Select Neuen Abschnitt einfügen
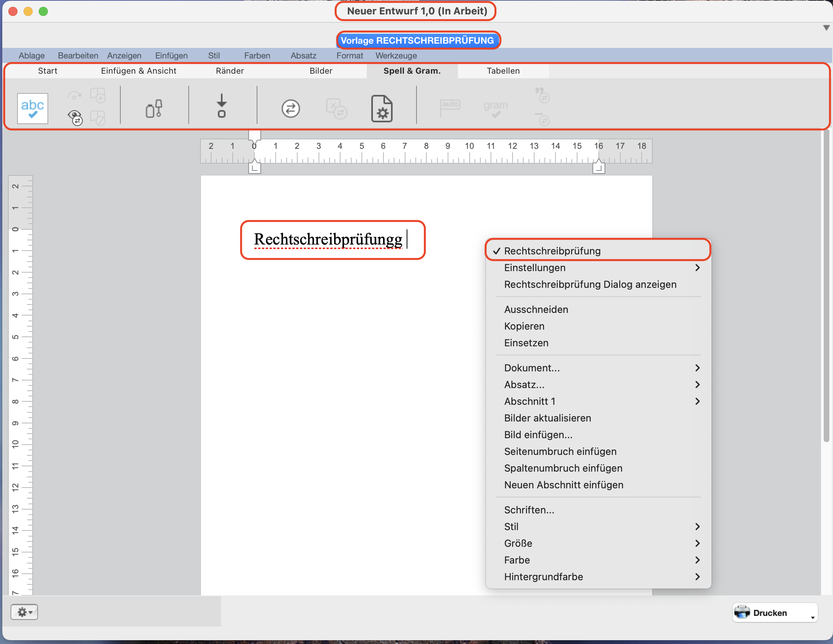 coord(598,485)
